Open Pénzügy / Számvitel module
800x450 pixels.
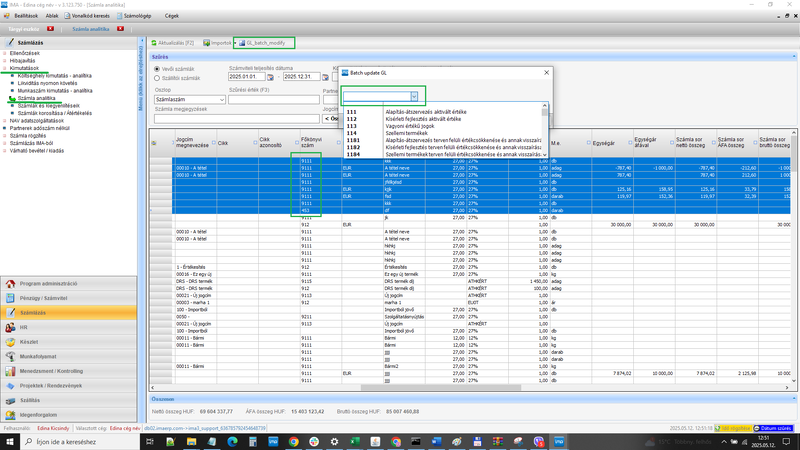tap(69, 298)
